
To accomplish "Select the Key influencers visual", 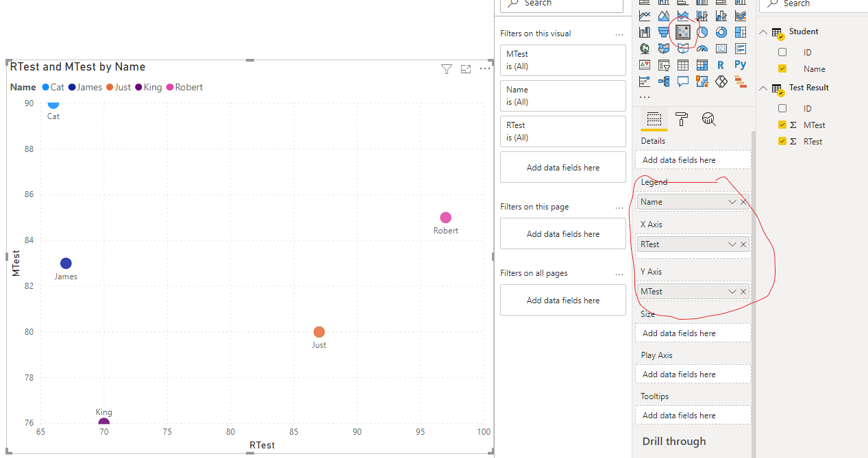I will coord(645,81).
